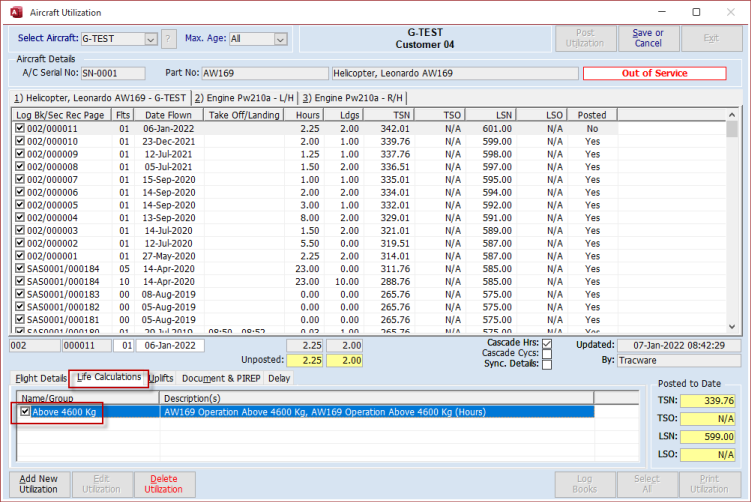
Task: Click the Post Utilization button
Action: pos(585,38)
